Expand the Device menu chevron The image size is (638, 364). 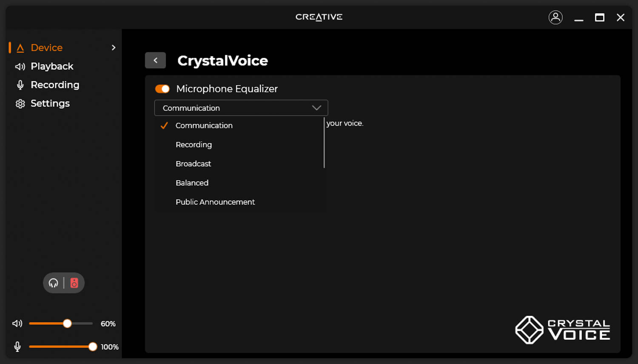[114, 48]
